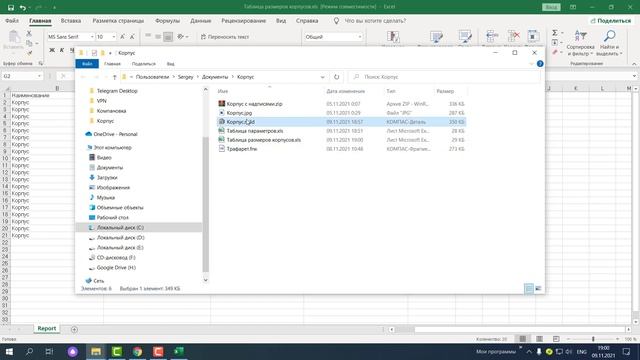Open text orientation options
Viewport: 640px width, 360px height.
click(182, 36)
